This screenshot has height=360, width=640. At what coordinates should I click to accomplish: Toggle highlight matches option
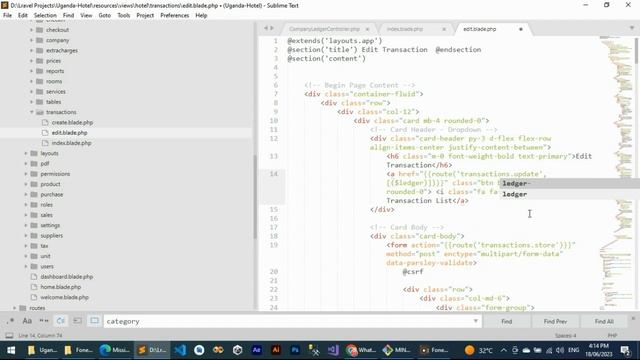(x=94, y=321)
